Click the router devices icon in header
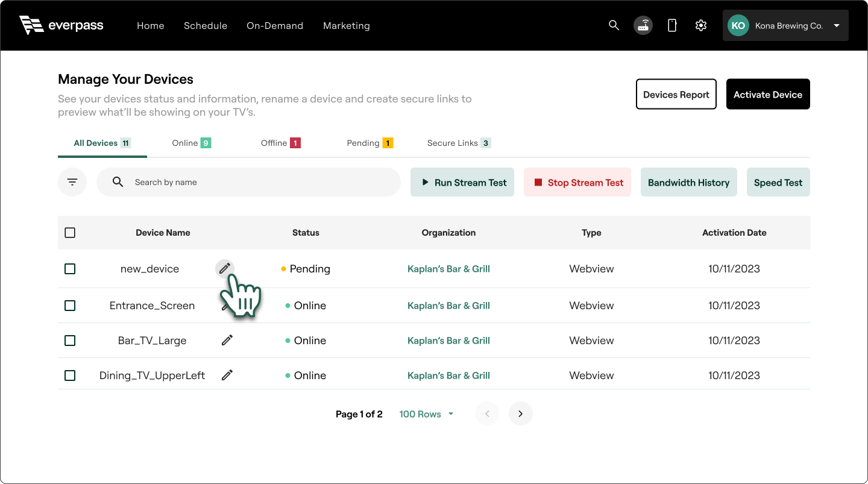Screen dimensions: 868x484 [x=643, y=25]
